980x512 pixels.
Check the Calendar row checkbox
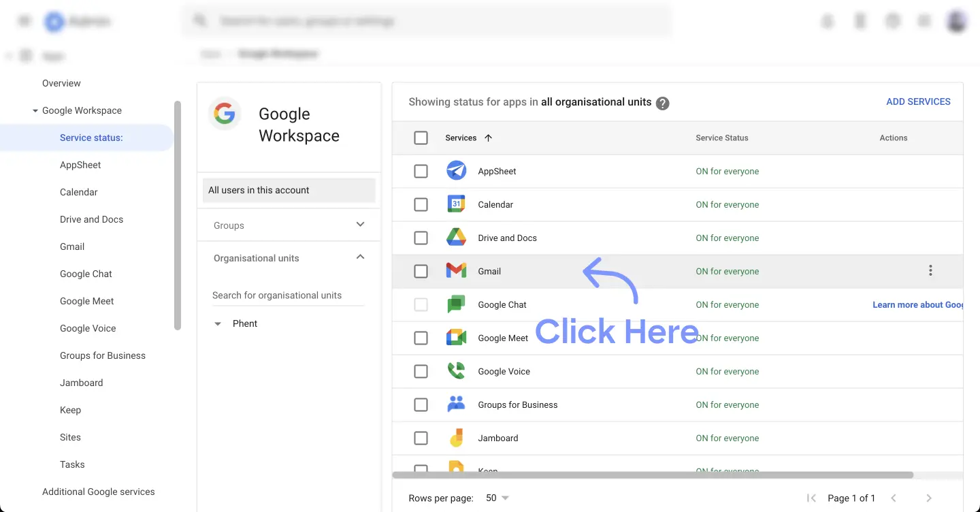click(421, 204)
